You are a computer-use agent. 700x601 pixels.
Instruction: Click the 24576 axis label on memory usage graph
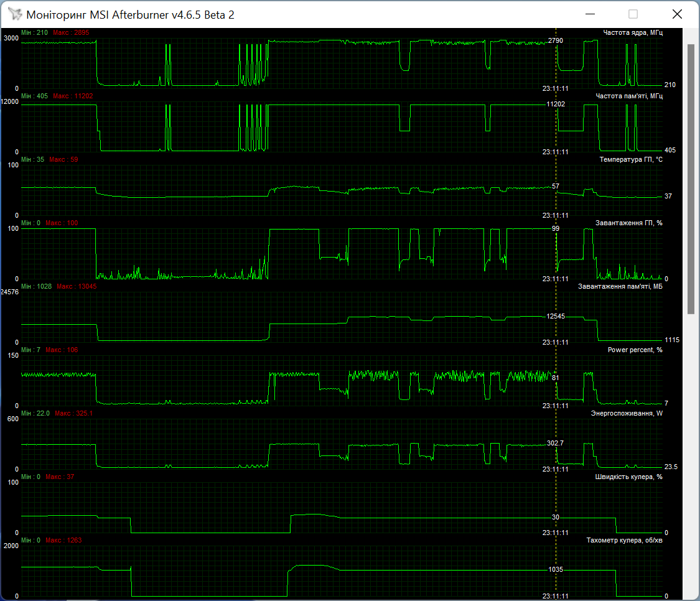pos(9,292)
